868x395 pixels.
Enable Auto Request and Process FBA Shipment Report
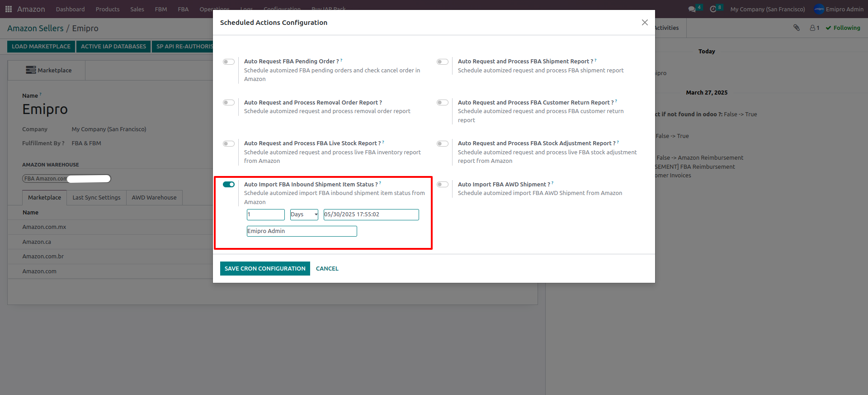click(443, 62)
